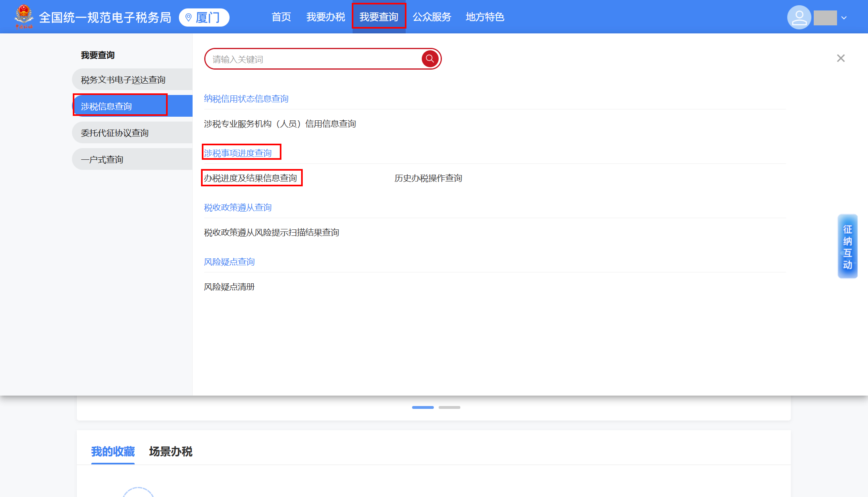Close the query panel with the X
868x497 pixels.
pos(841,58)
